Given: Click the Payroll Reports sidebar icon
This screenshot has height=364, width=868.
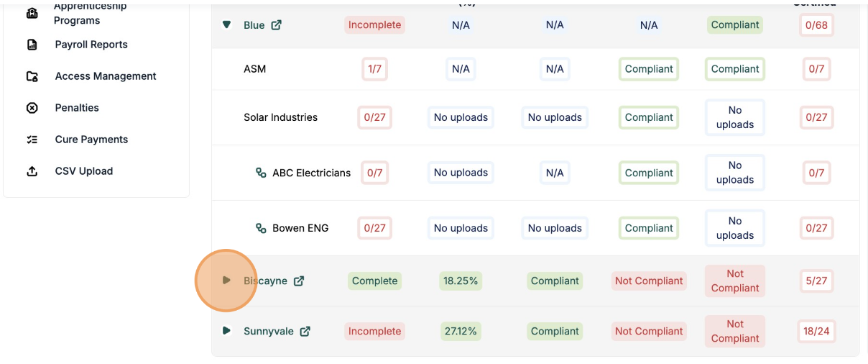Looking at the screenshot, I should [32, 45].
